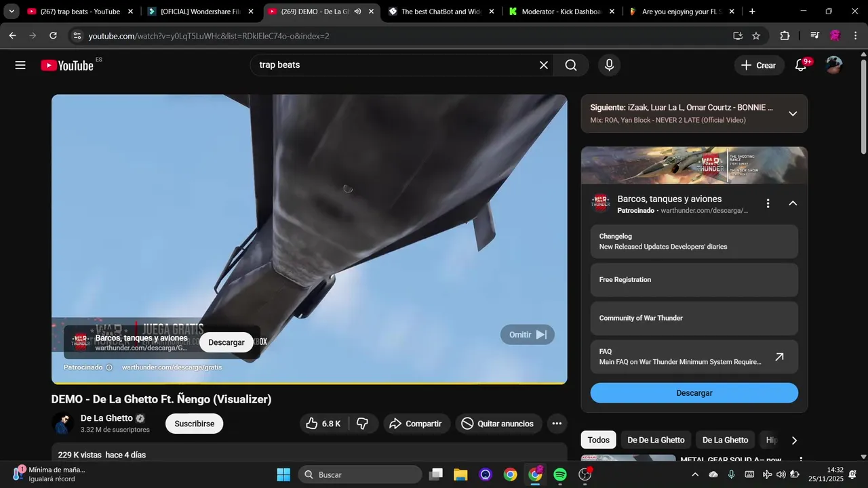Viewport: 868px width, 488px height.
Task: Open the Free Registration ad sitelink
Action: pyautogui.click(x=694, y=279)
